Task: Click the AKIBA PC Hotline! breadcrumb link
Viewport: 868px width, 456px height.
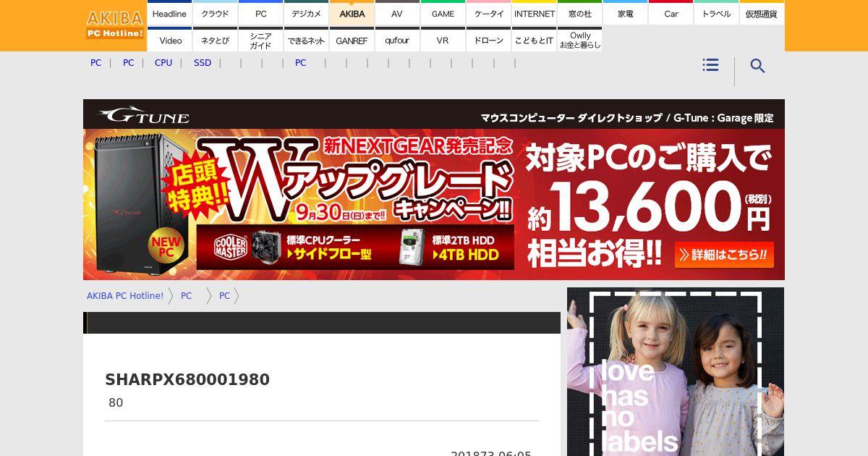Action: click(125, 296)
